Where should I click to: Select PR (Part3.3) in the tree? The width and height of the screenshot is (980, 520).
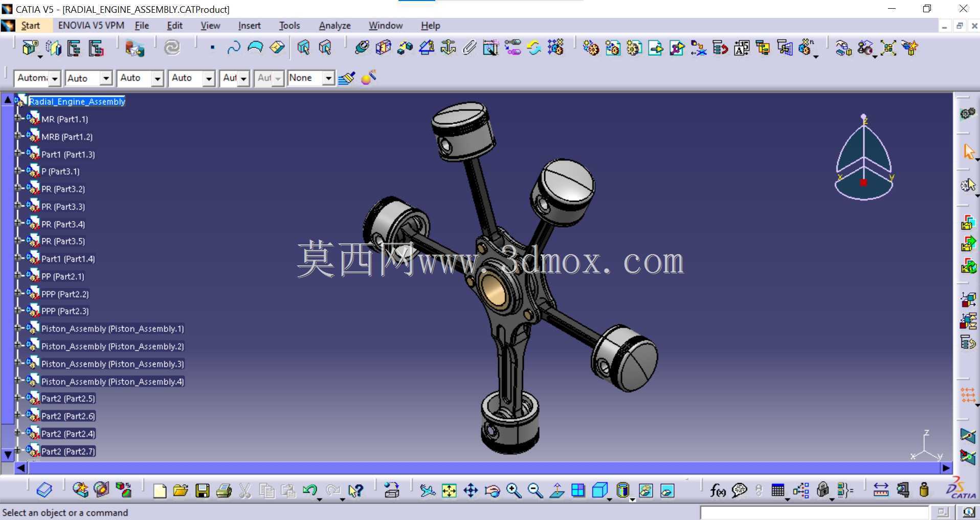63,207
